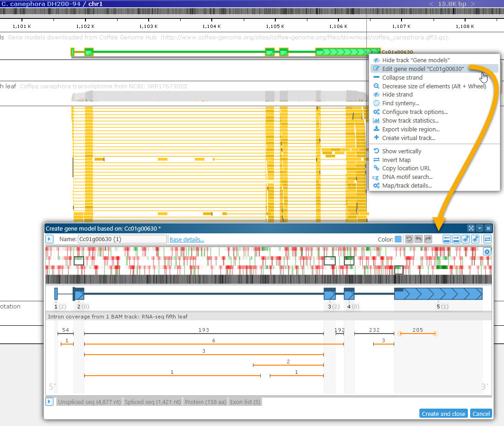Click the circular reset icon beside the Color swatch
The image size is (504, 426).
pos(409,239)
